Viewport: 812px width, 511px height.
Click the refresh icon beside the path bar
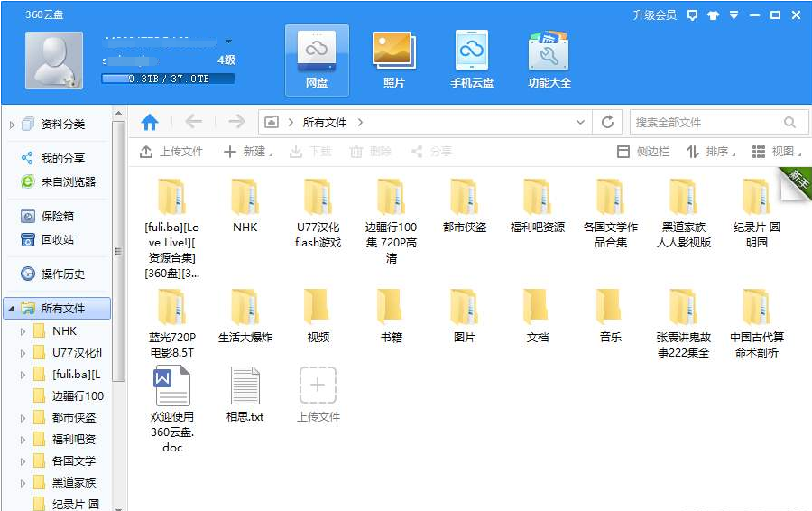pyautogui.click(x=607, y=123)
